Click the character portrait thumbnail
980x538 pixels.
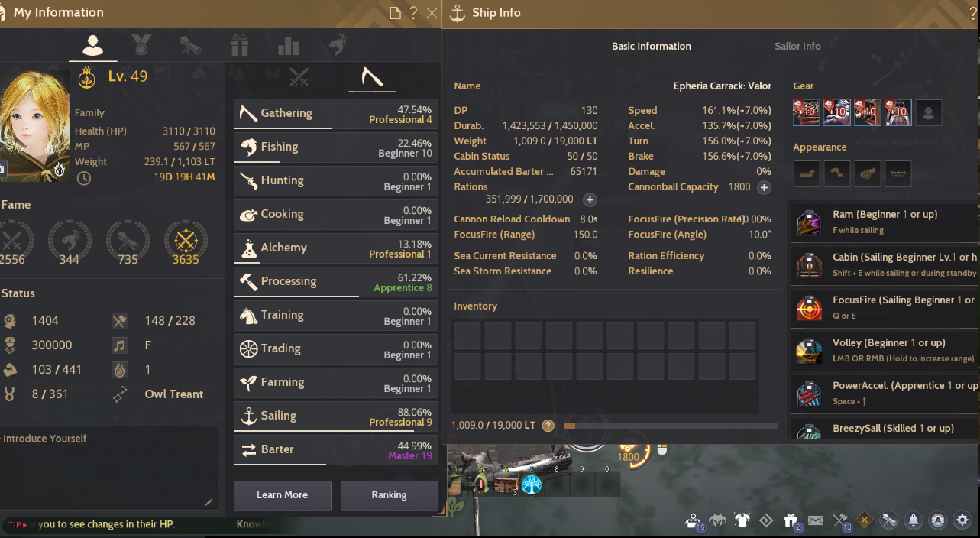34,125
